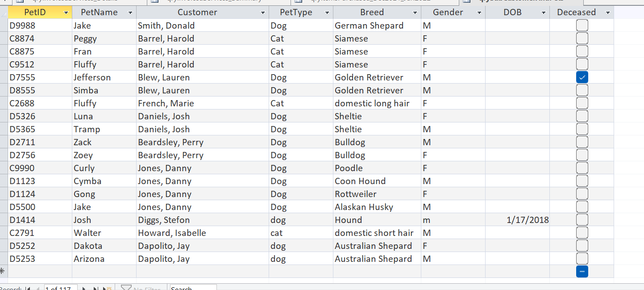Open the PetID filter dropdown
The height and width of the screenshot is (290, 644).
pyautogui.click(x=66, y=12)
